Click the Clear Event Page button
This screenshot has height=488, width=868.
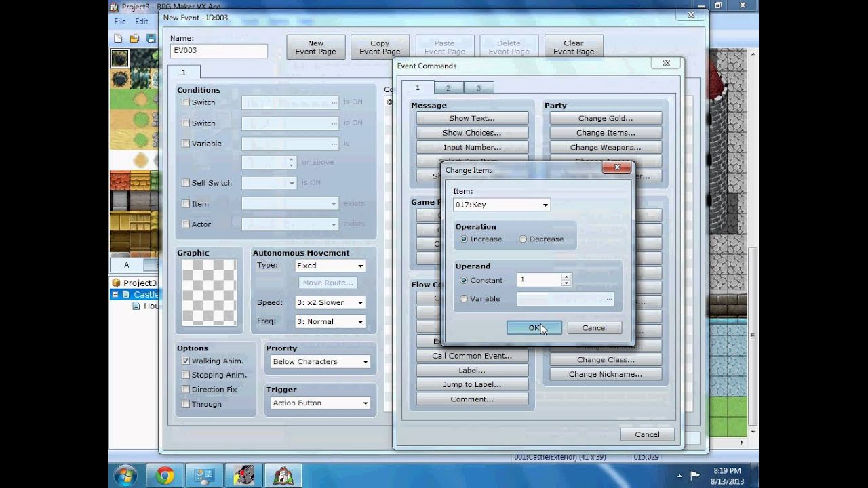[574, 47]
